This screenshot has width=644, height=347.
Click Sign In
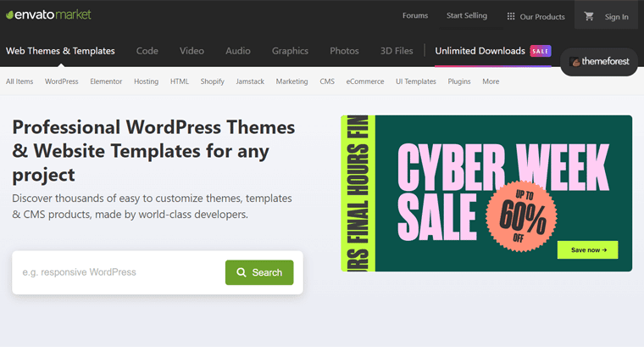[x=617, y=17]
